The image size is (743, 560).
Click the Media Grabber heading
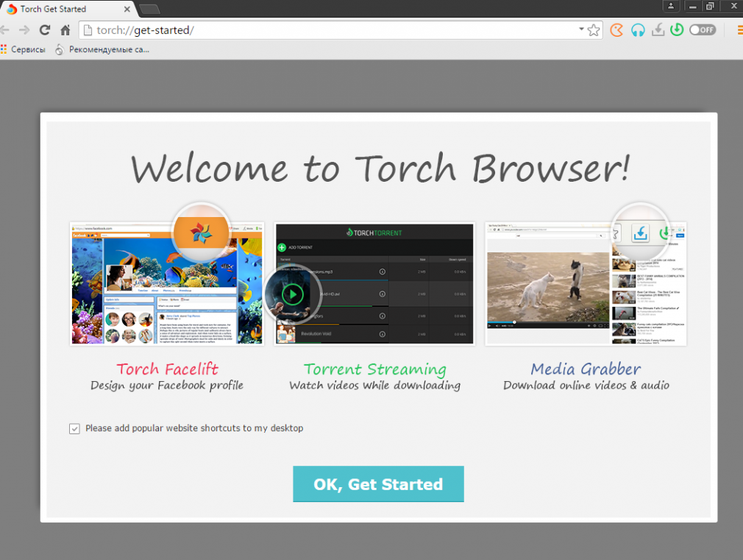[586, 369]
